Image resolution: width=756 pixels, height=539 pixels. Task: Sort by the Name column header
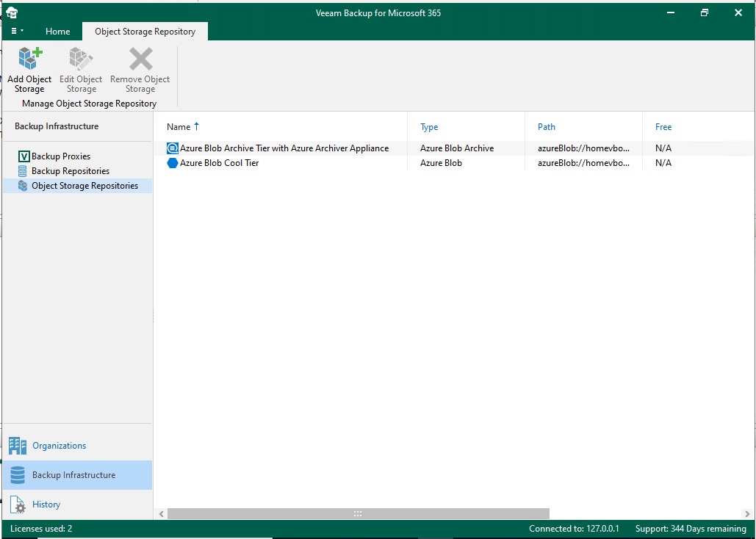pyautogui.click(x=179, y=127)
